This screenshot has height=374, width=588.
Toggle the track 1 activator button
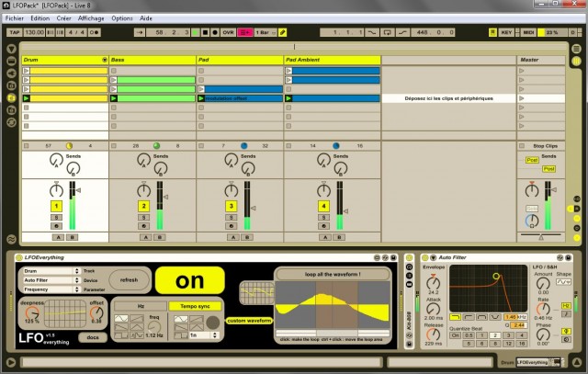pyautogui.click(x=55, y=207)
